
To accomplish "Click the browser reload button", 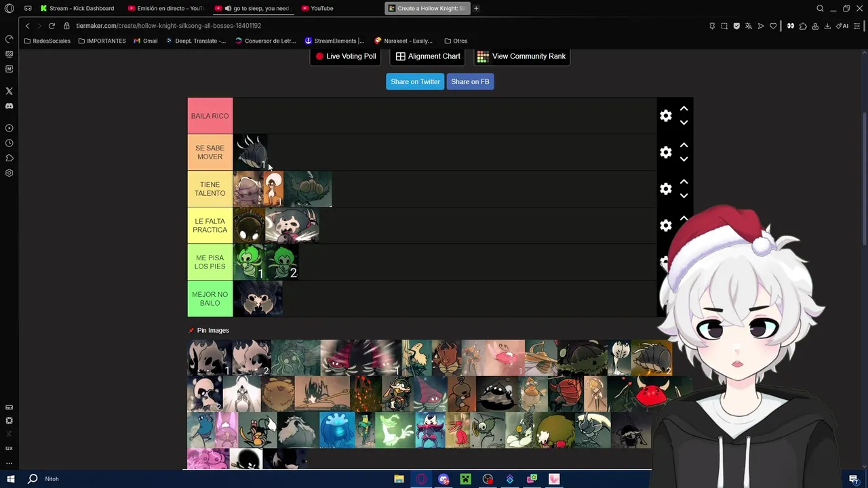I will (52, 26).
